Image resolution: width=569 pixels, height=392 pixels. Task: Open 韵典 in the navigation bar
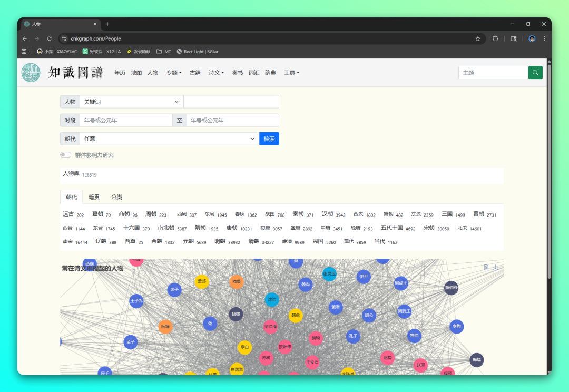point(270,73)
